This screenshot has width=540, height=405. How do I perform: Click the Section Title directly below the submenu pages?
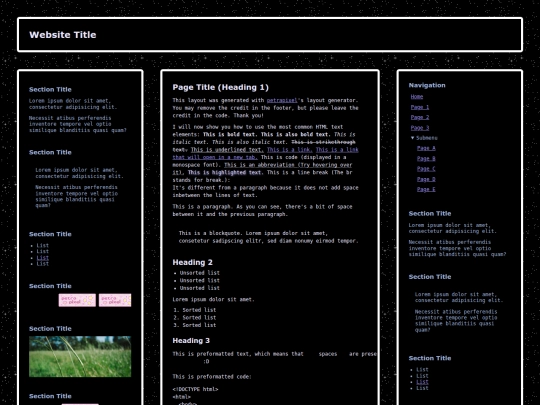pyautogui.click(x=430, y=214)
